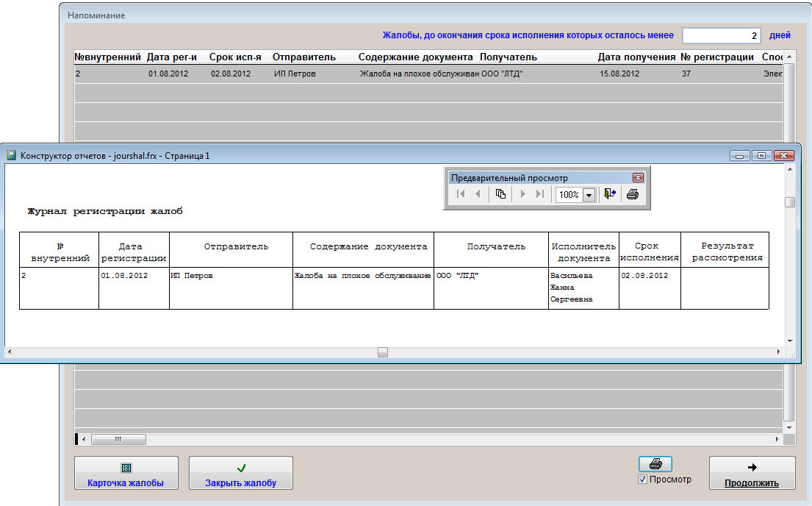812x506 pixels.
Task: Click the report vertical scrollbar thumb
Action: click(790, 202)
